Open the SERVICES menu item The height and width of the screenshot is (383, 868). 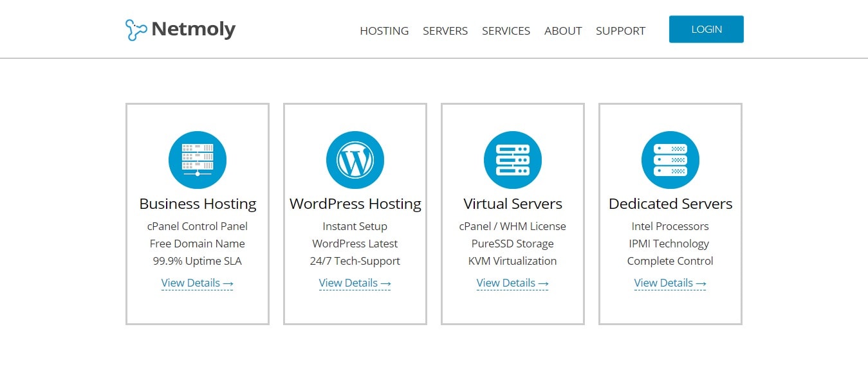click(506, 31)
